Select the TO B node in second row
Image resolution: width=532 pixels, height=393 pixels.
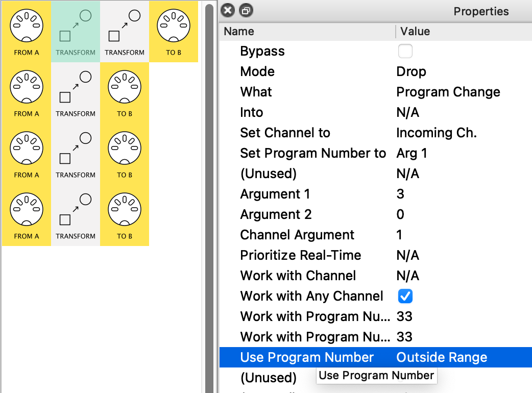coord(124,92)
